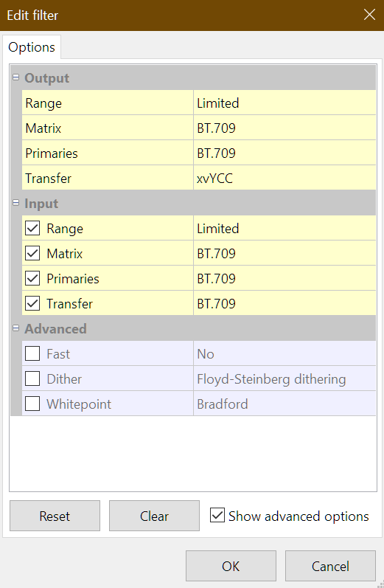
Task: Click the Clear button
Action: [154, 516]
